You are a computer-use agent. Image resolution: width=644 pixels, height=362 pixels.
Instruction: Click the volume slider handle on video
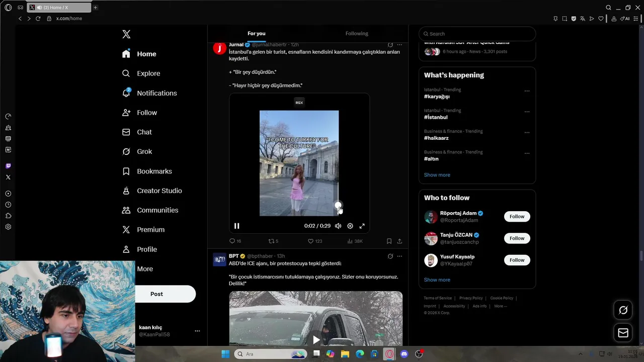click(x=338, y=205)
